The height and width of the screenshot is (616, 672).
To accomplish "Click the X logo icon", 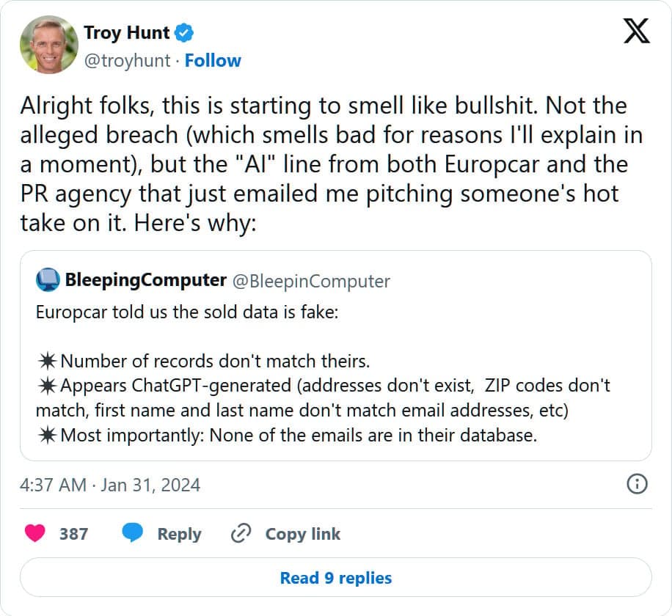I will pos(636,33).
